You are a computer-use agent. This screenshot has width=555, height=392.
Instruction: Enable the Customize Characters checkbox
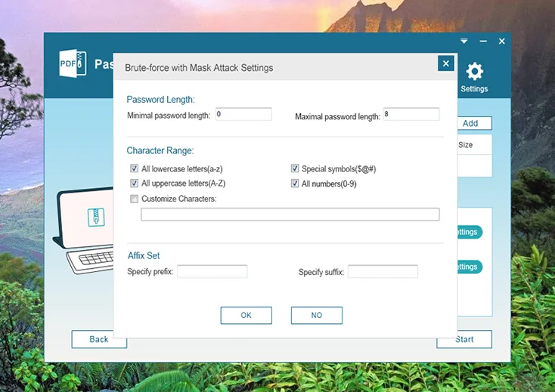134,199
